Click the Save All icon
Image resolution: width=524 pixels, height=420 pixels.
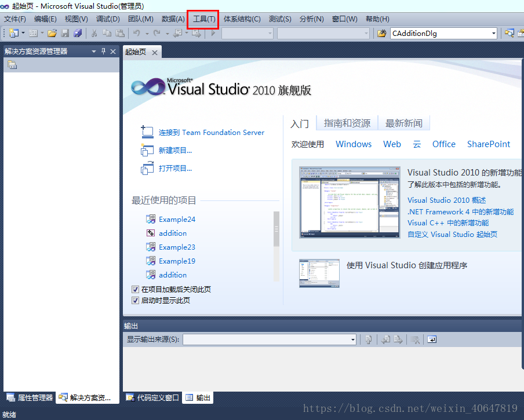pyautogui.click(x=78, y=33)
